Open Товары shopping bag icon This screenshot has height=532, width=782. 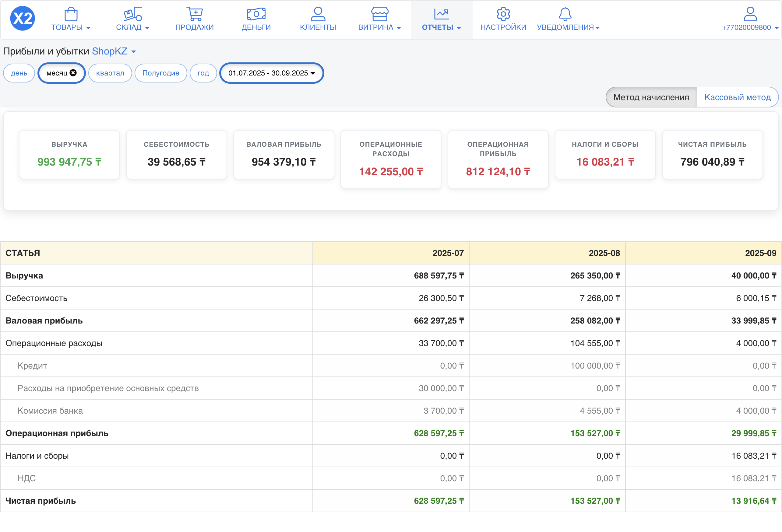coord(71,14)
